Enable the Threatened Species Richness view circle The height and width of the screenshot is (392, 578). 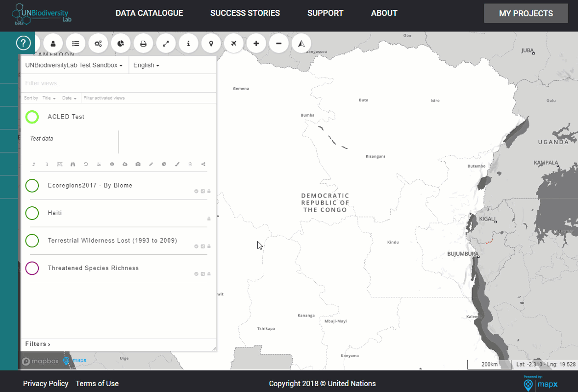(32, 268)
